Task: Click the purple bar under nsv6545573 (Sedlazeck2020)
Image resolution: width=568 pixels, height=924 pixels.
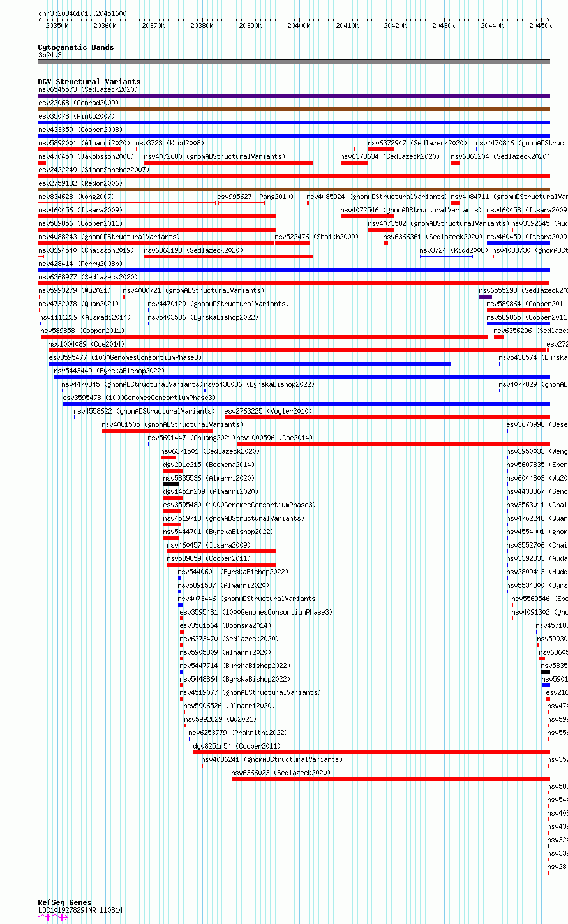Action: click(294, 96)
